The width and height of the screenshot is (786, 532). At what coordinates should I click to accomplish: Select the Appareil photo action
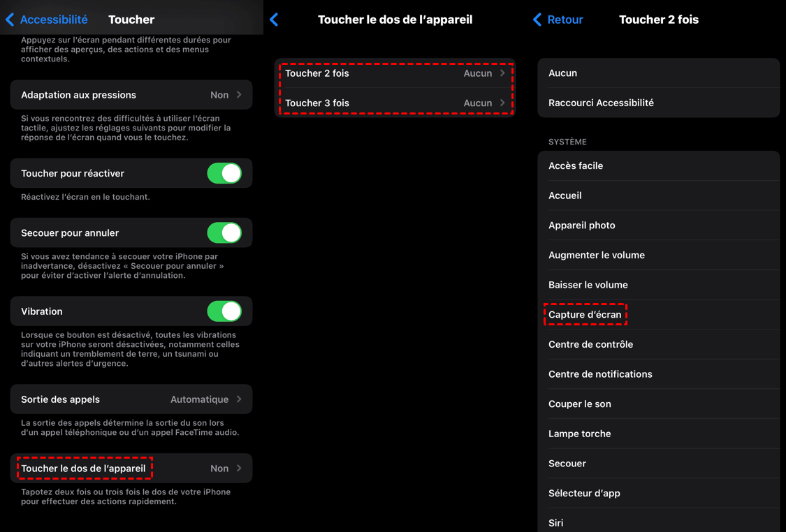658,226
